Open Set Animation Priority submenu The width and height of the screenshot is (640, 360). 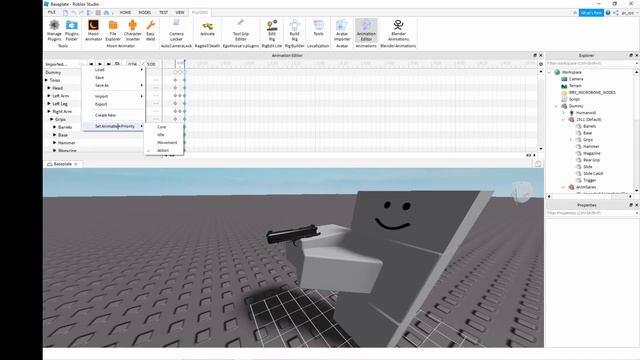pyautogui.click(x=114, y=126)
